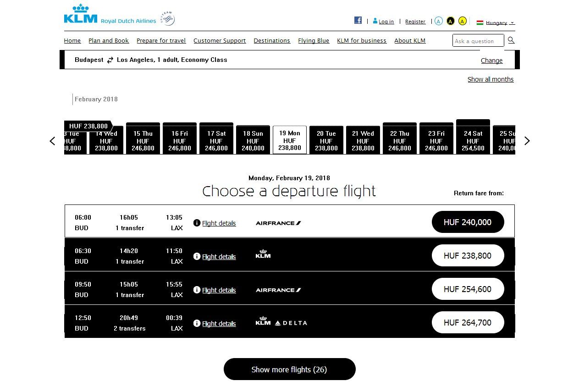Screen dimensions: 579x392
Task: Switch to yellow background contrast mode
Action: click(x=463, y=21)
